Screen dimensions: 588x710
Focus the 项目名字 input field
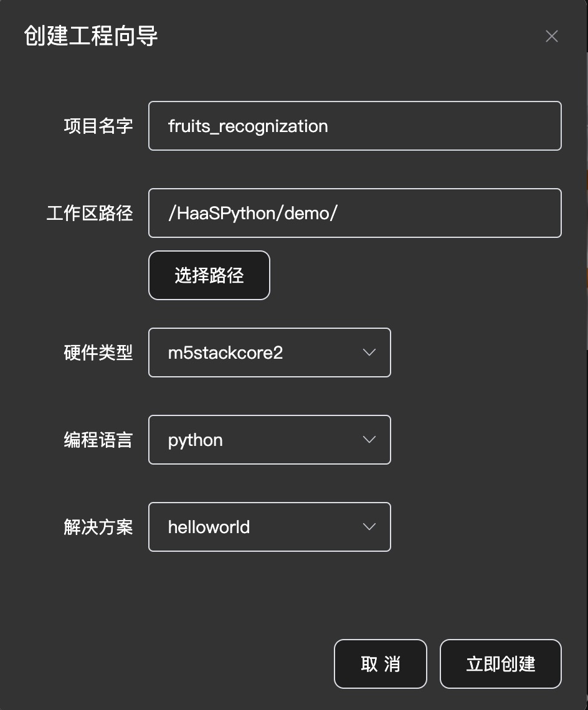coord(354,126)
